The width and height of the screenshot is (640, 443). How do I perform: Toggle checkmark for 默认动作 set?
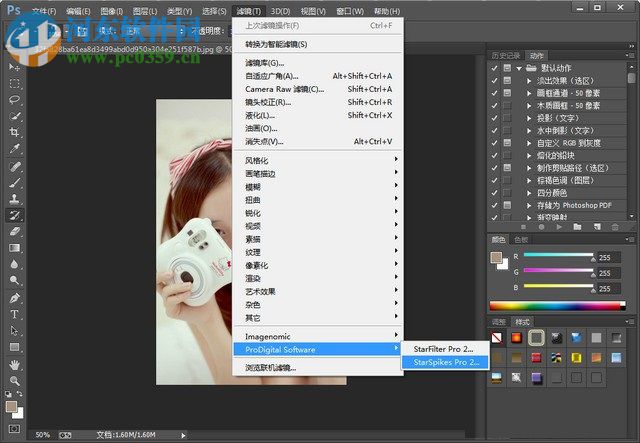[494, 68]
